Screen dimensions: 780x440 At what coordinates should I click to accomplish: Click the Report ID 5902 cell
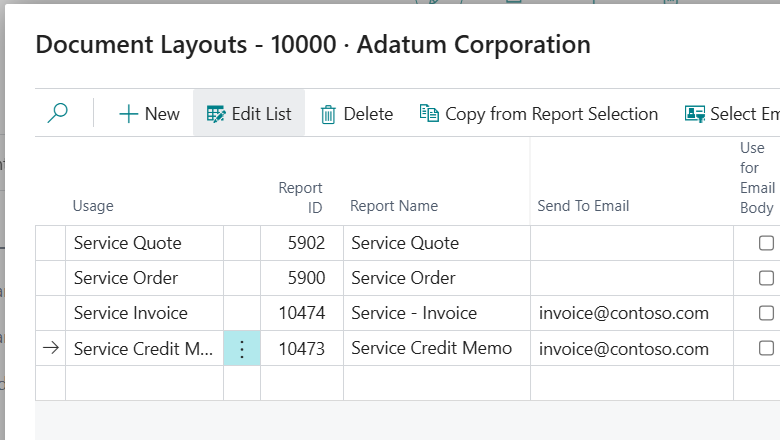click(302, 243)
